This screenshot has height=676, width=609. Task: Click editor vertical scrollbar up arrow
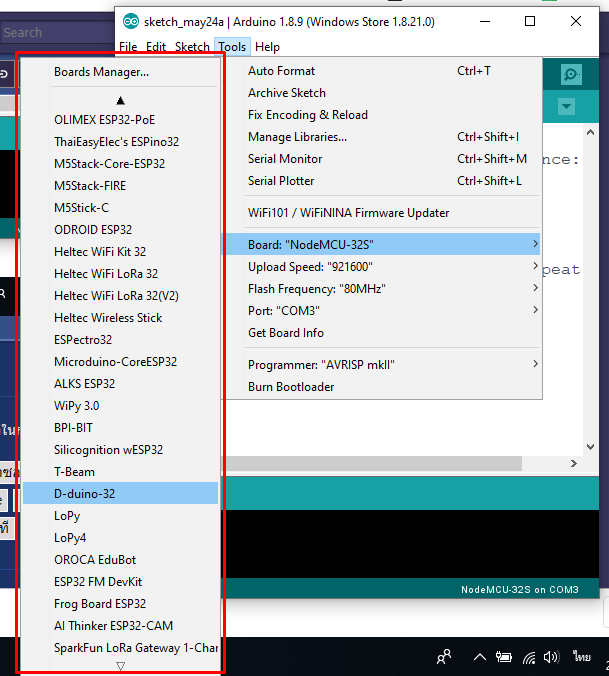pos(590,132)
